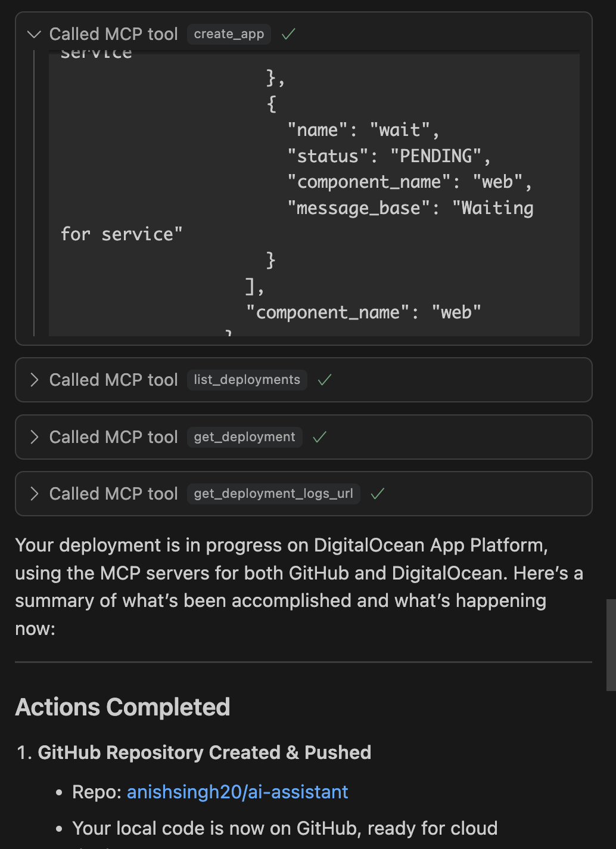Image resolution: width=616 pixels, height=849 pixels.
Task: Open the anishsingh20/ai-assistant repository link
Action: tap(237, 792)
